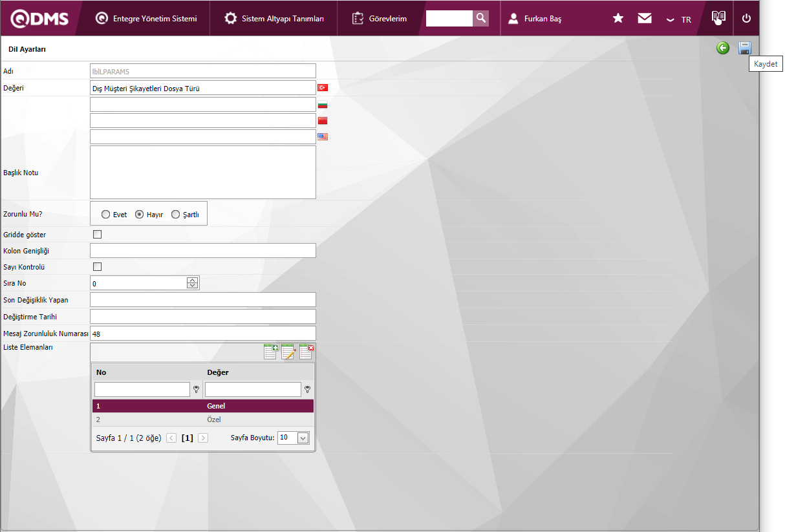This screenshot has width=785, height=532.
Task: Open Furkan Baş user profile
Action: point(535,19)
